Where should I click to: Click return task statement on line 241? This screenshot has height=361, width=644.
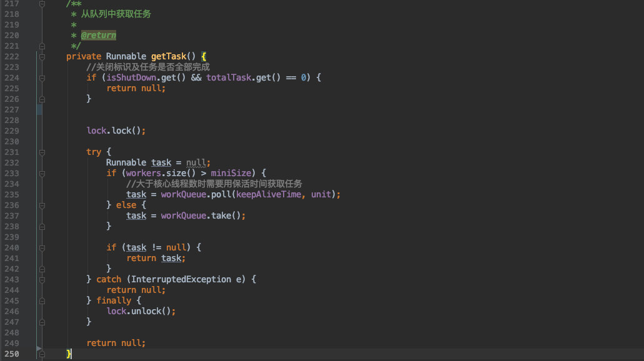[156, 259]
